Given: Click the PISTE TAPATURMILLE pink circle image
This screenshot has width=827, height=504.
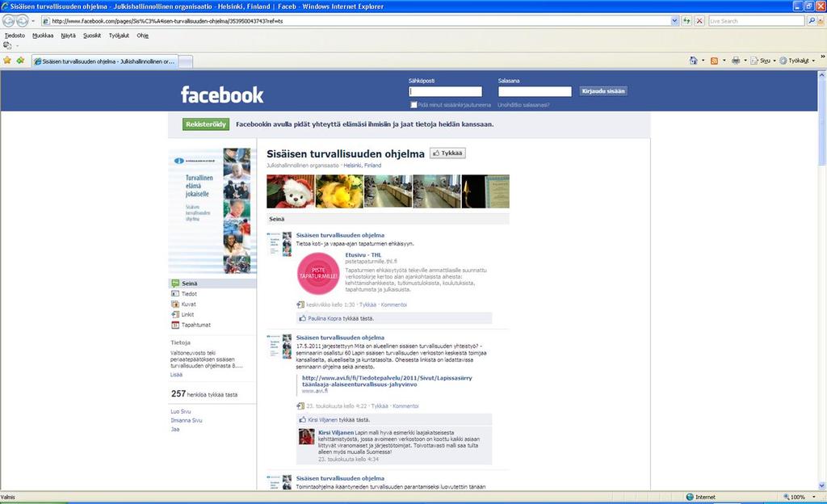Looking at the screenshot, I should (318, 273).
